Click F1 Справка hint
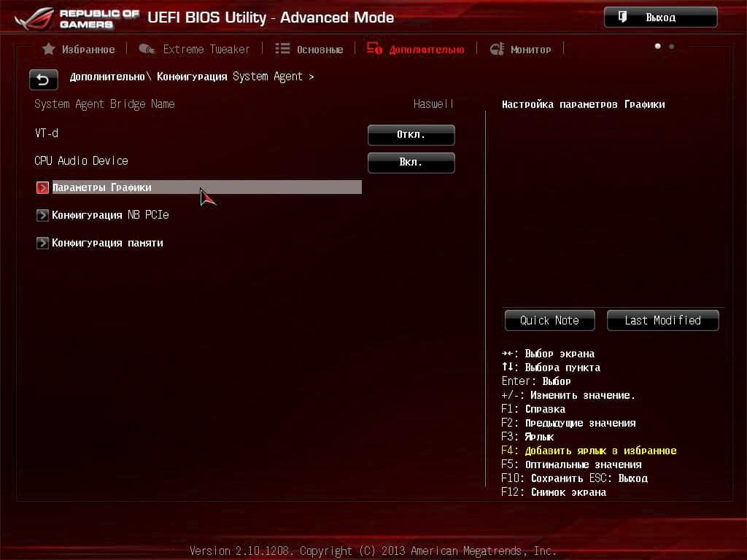Screen dimensions: 747x560 (533, 409)
